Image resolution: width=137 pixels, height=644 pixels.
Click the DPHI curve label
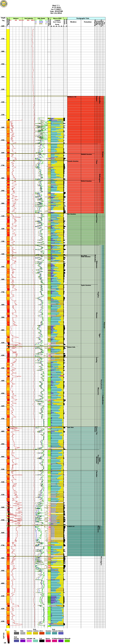tap(41, 24)
